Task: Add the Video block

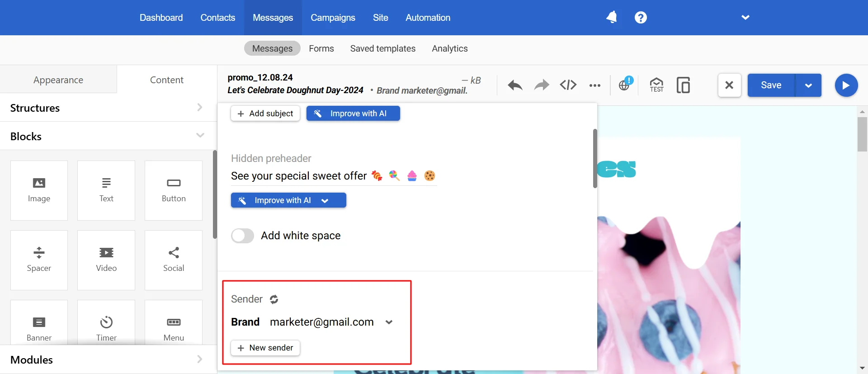Action: [x=106, y=260]
